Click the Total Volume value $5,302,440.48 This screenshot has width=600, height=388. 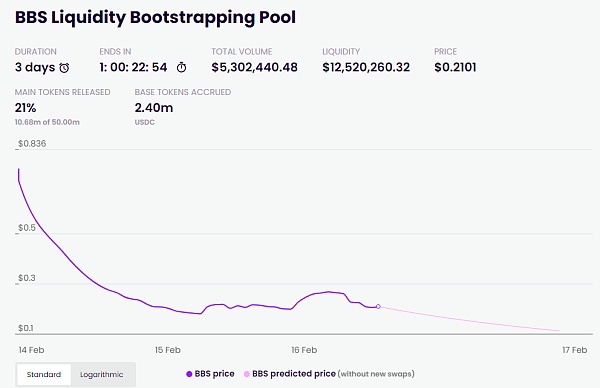click(254, 67)
